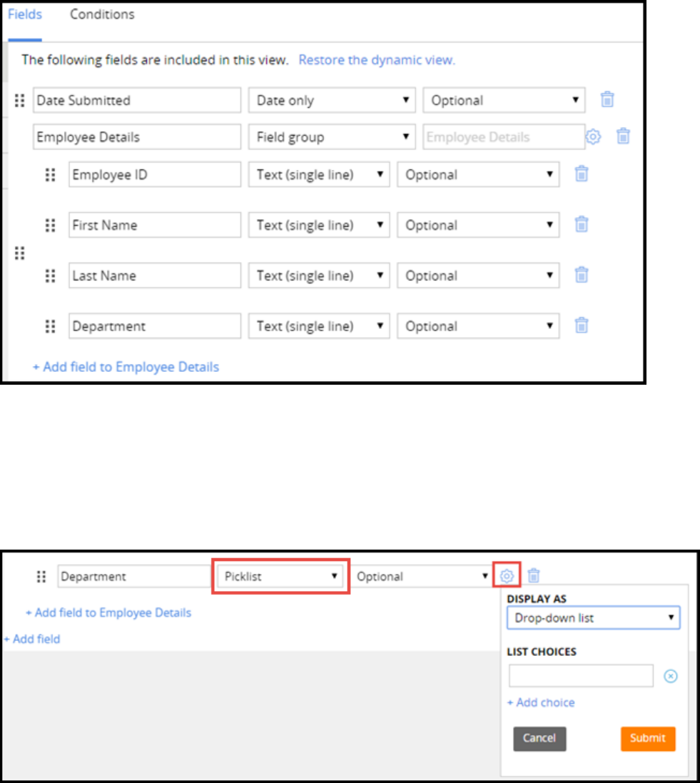Focus the empty List Choices text box
This screenshot has width=700, height=783.
pyautogui.click(x=581, y=676)
